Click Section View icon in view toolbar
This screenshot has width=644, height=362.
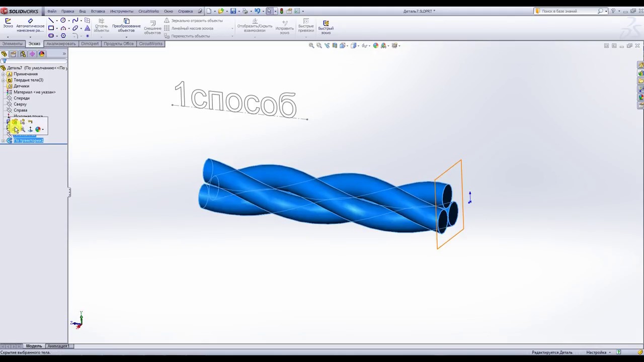click(x=335, y=45)
